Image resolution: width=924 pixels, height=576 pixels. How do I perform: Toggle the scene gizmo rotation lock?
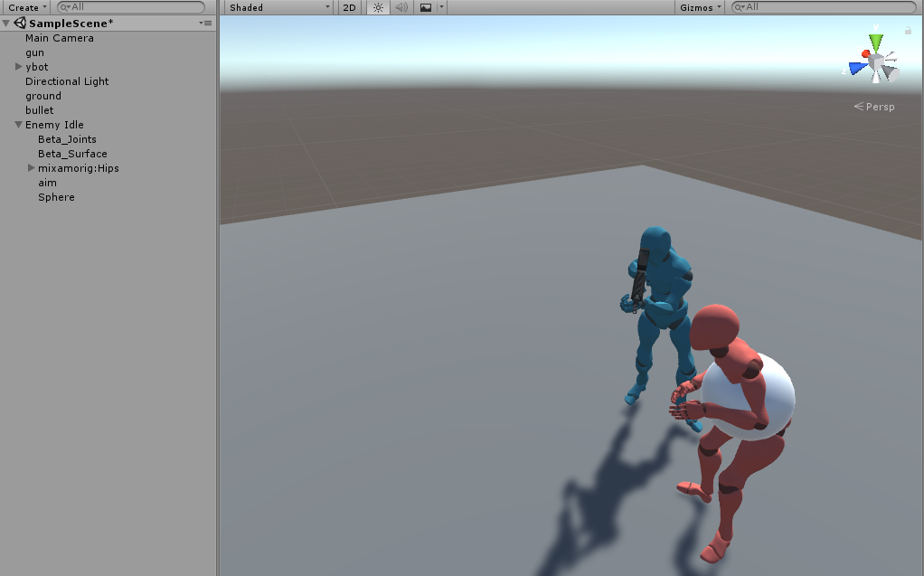coord(908,30)
